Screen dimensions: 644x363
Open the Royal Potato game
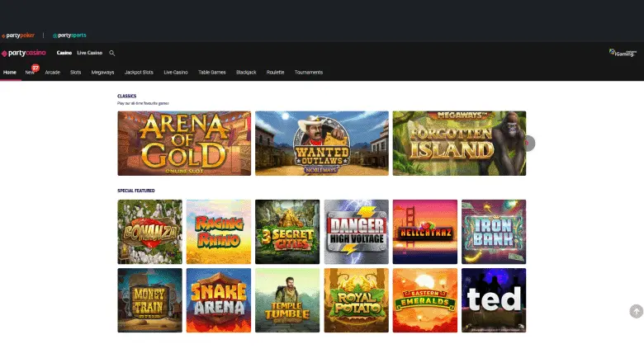(356, 299)
